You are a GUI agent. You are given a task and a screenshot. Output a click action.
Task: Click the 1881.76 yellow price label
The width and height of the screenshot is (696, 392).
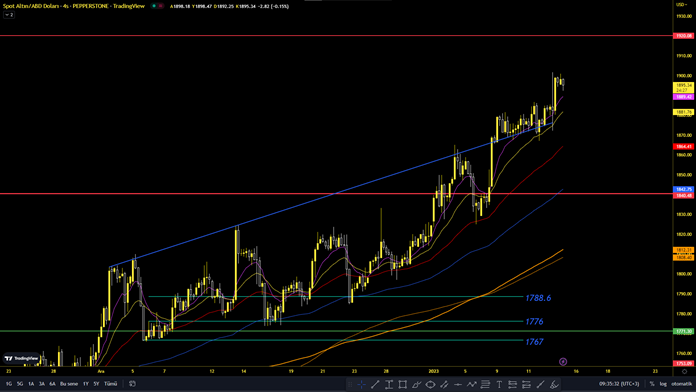pos(683,112)
